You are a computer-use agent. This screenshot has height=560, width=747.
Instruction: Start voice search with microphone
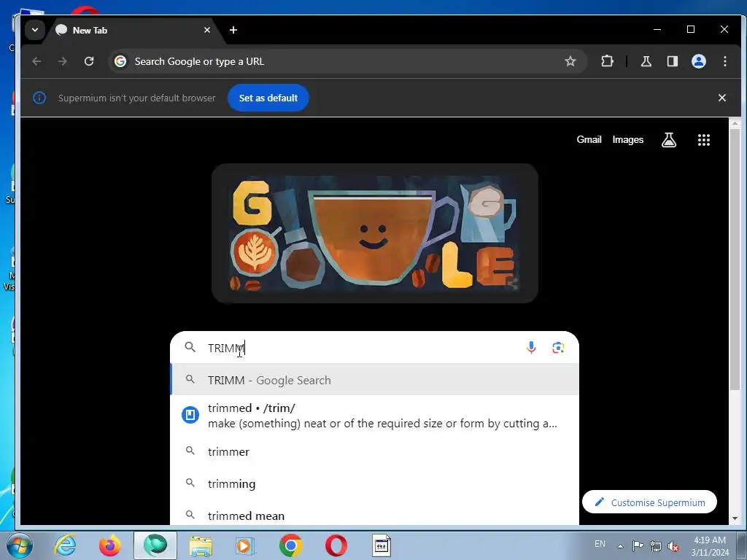click(531, 348)
